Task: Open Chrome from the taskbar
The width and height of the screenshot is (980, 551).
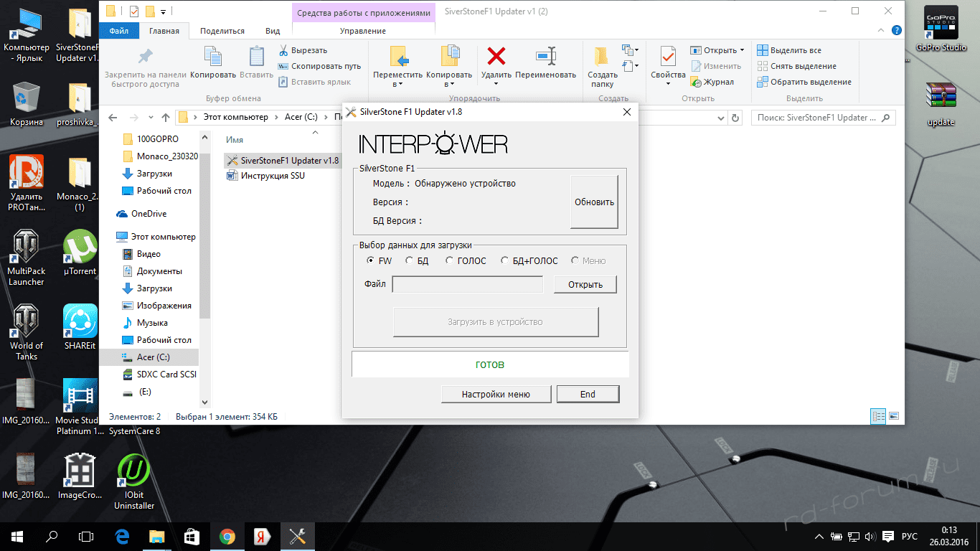Action: click(x=227, y=536)
